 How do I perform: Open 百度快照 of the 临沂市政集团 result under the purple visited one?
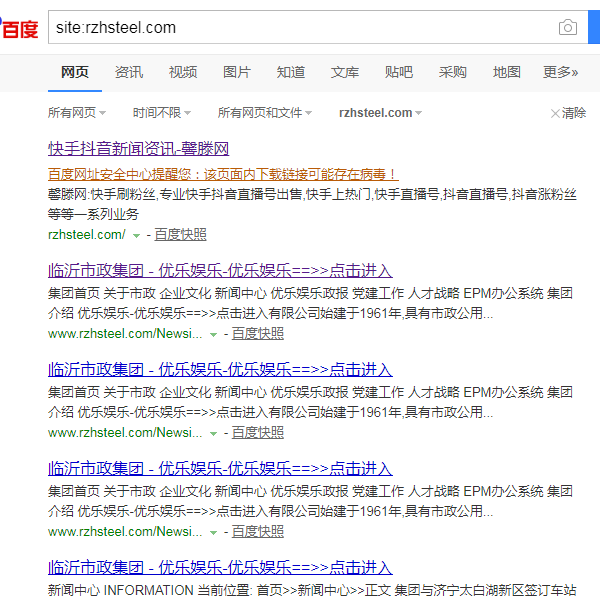pos(258,432)
